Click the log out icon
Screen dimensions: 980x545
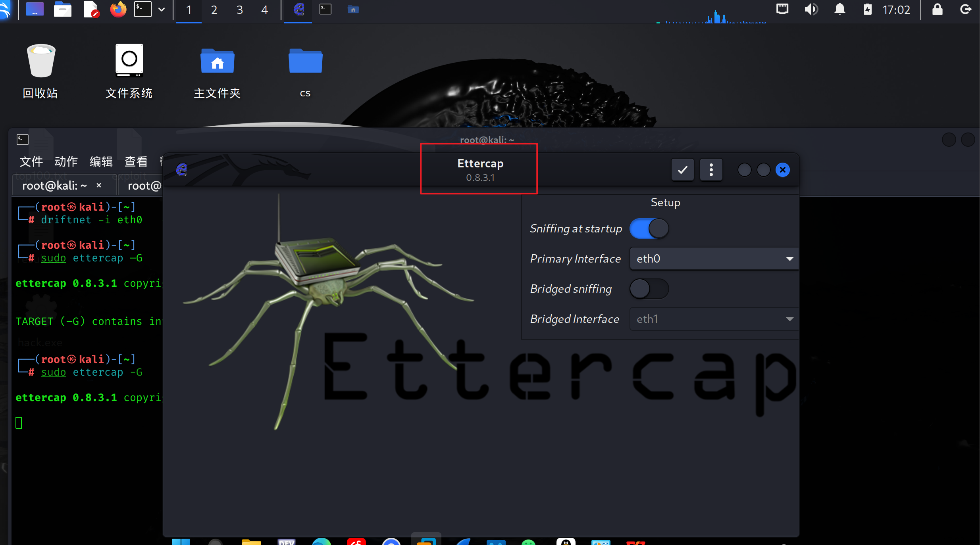pyautogui.click(x=966, y=9)
